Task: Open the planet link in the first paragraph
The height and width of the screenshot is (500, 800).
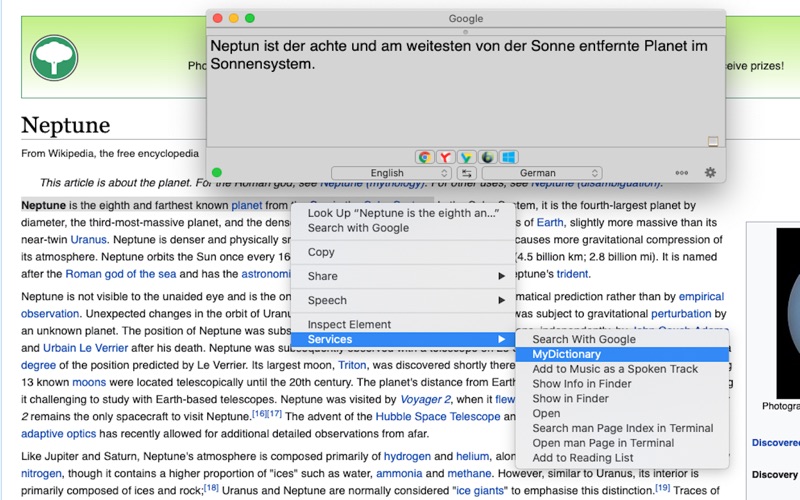Action: [x=246, y=206]
